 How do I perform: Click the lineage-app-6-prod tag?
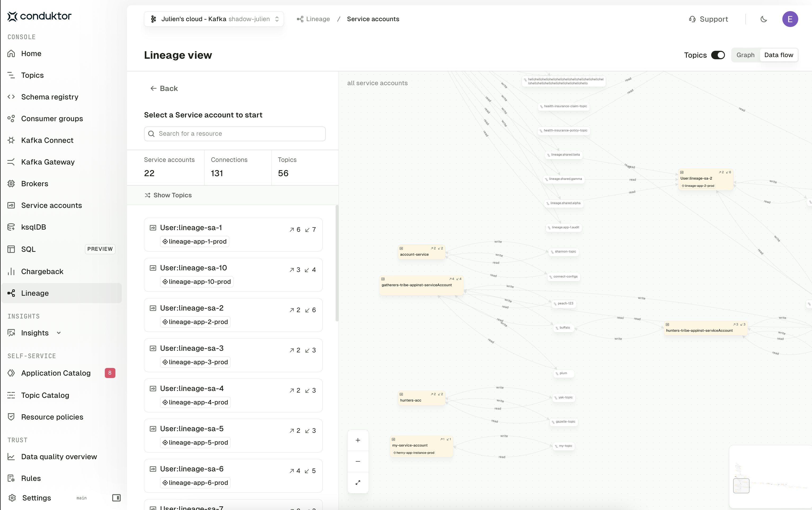pos(195,483)
